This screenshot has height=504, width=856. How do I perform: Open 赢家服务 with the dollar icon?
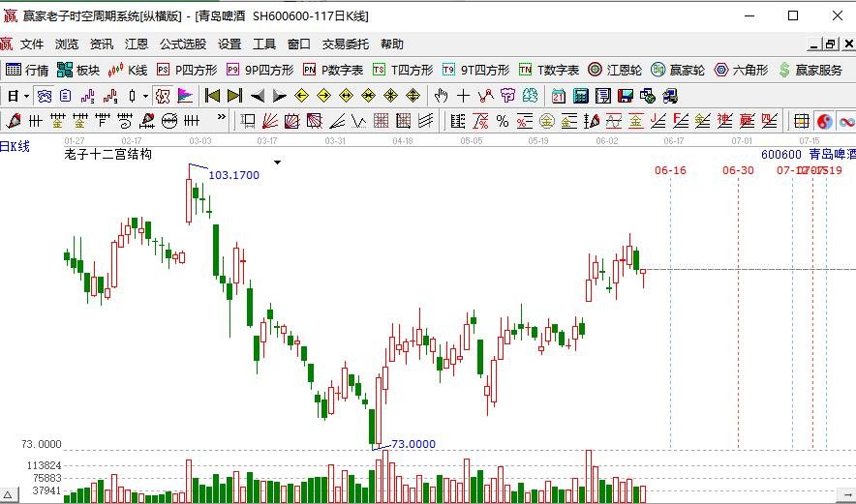[810, 70]
